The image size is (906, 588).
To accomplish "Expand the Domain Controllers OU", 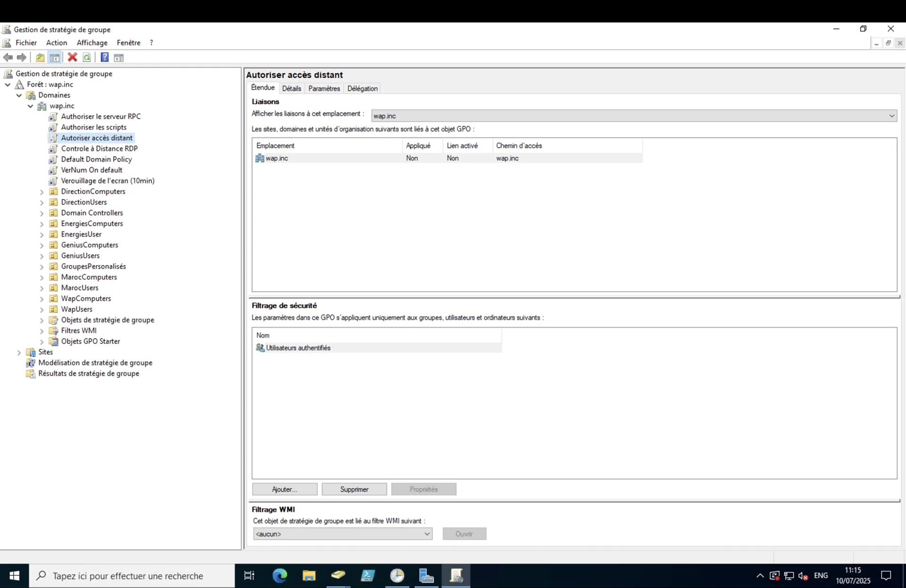I will pos(42,213).
